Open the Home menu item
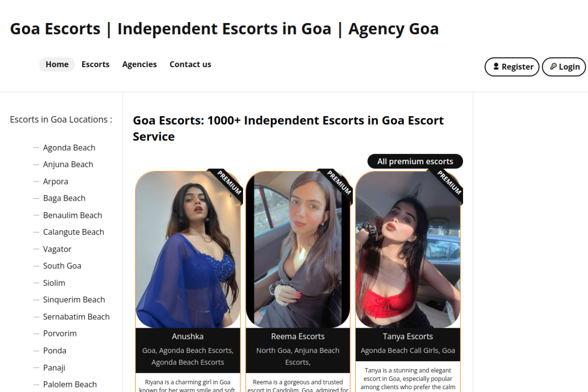This screenshot has height=392, width=588. click(57, 64)
